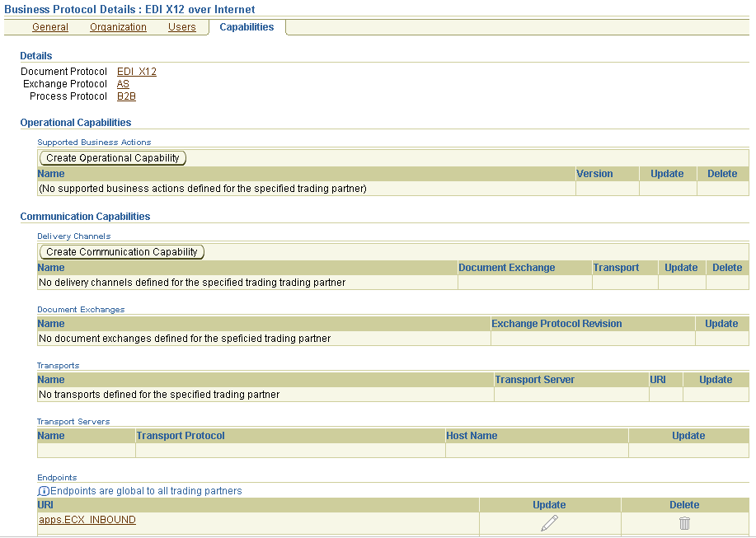The width and height of the screenshot is (756, 538).
Task: Click the 'No supported business actions defined' message
Action: (x=203, y=189)
